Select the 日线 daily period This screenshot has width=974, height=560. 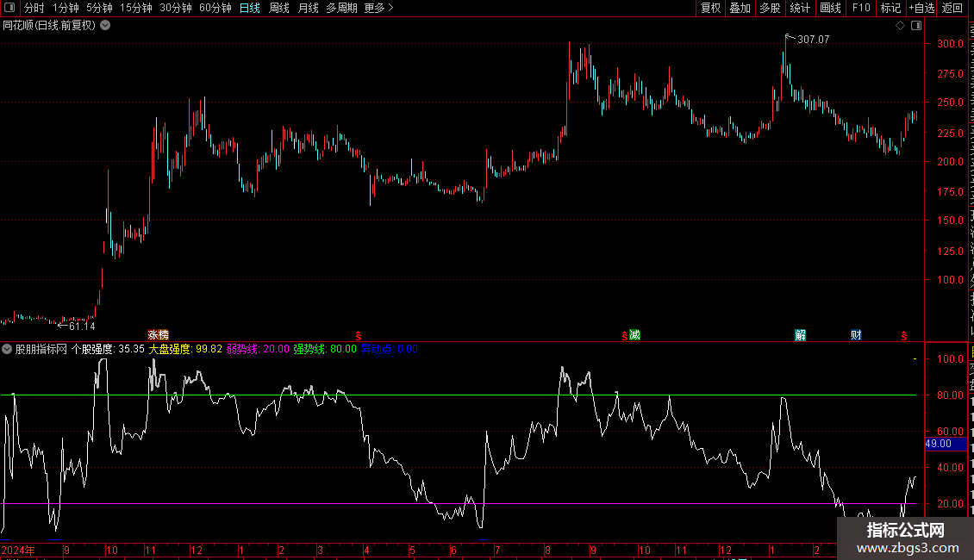[x=250, y=8]
